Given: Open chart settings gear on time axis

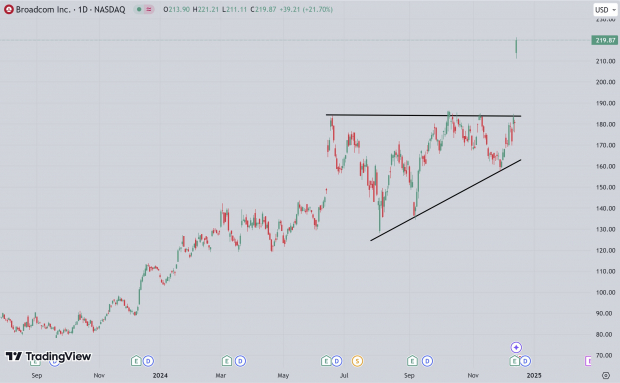Looking at the screenshot, I should pyautogui.click(x=606, y=375).
